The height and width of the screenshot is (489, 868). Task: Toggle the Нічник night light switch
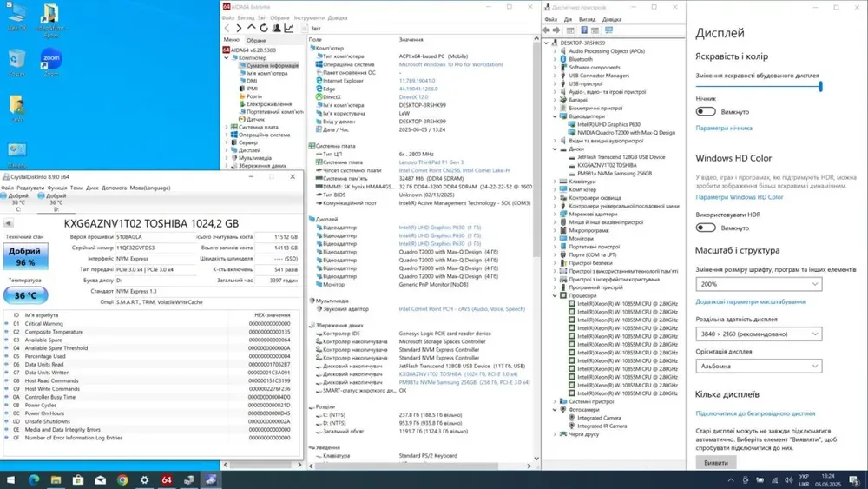tap(706, 112)
